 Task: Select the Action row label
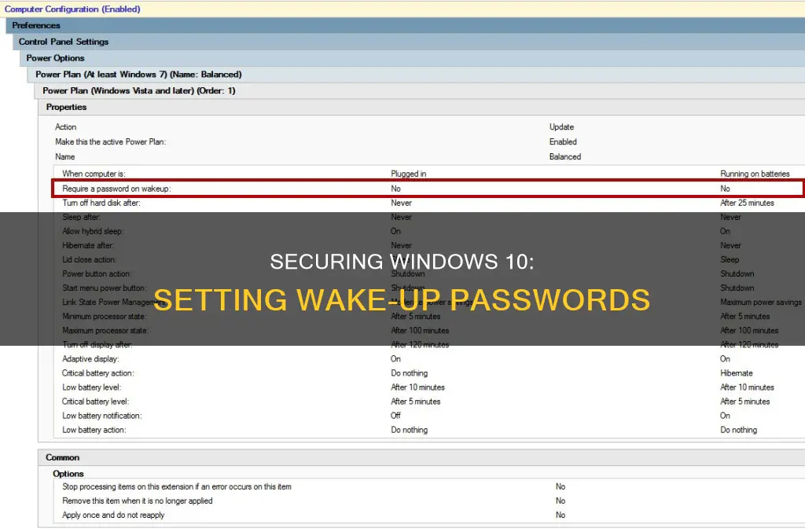[66, 127]
